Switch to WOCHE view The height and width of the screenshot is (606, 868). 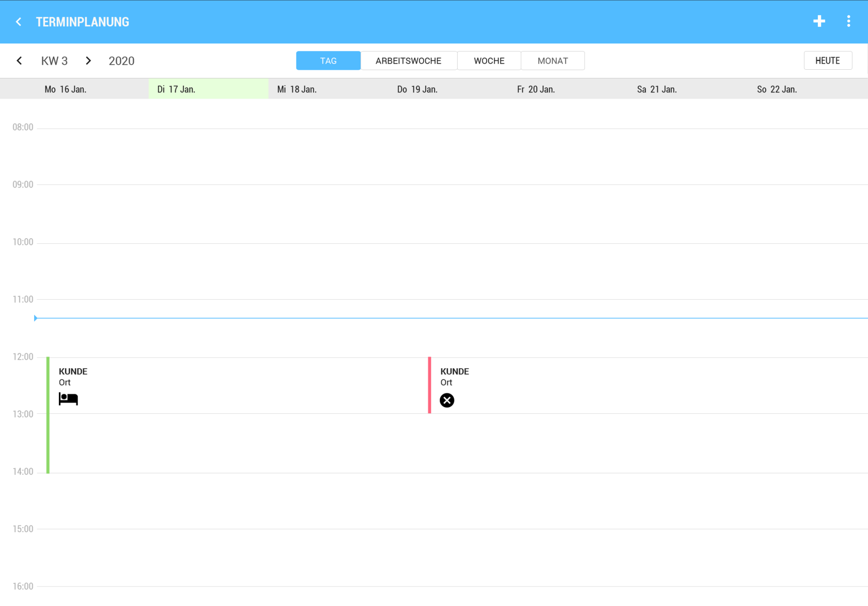pos(489,61)
